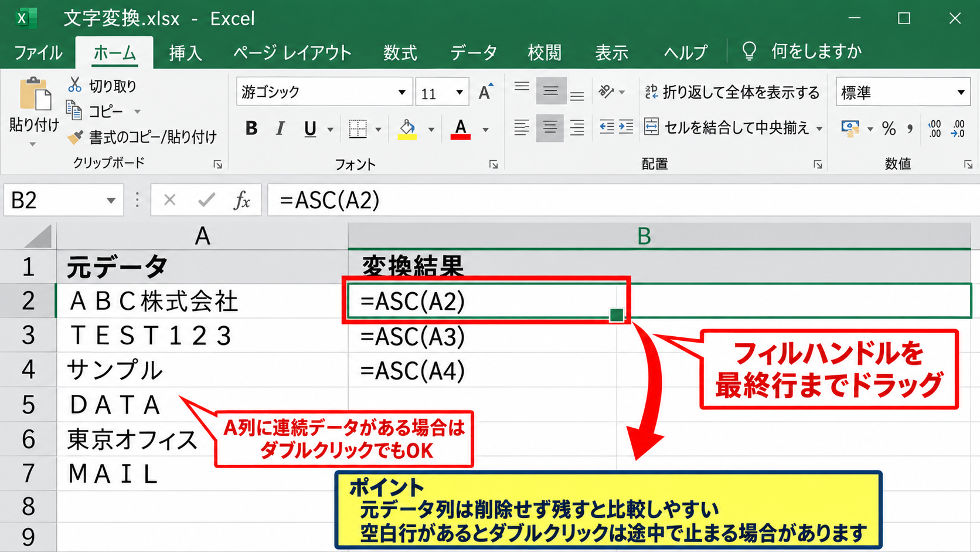This screenshot has height=552, width=980.
Task: Open the ヘルプ tab
Action: point(685,53)
